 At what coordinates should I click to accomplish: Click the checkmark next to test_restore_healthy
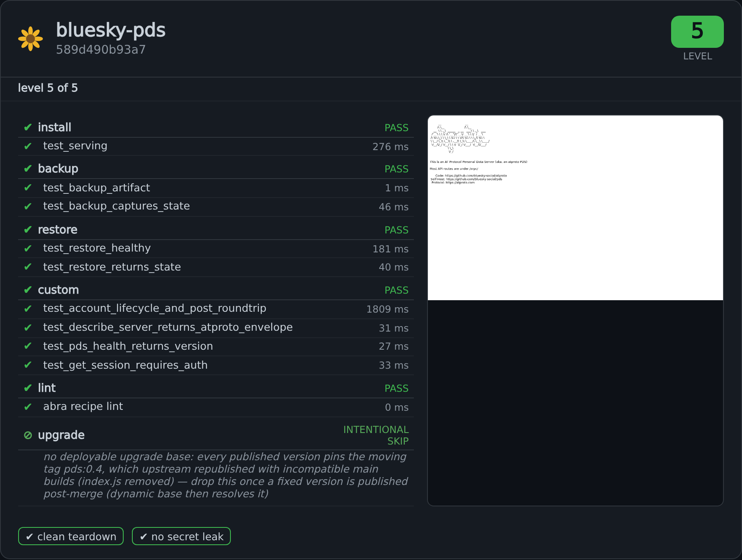click(28, 249)
